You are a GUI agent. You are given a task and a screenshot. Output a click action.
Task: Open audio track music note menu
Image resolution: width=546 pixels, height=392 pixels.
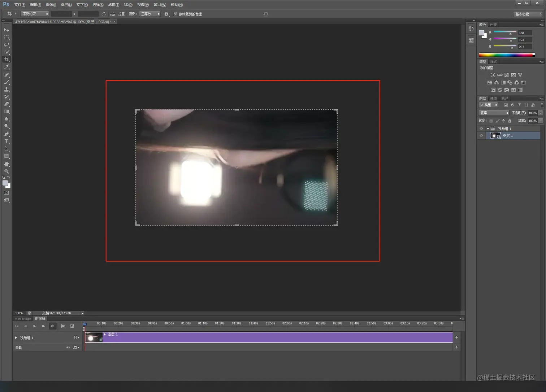coord(76,348)
